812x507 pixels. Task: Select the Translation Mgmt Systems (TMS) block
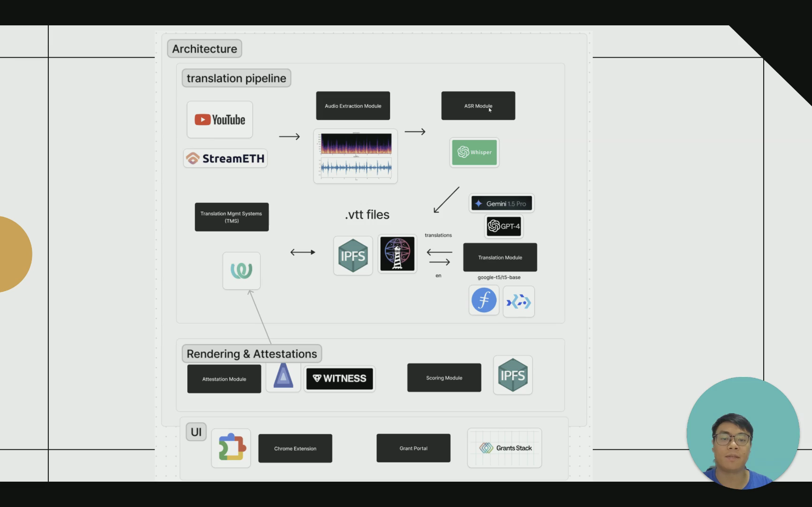(232, 217)
